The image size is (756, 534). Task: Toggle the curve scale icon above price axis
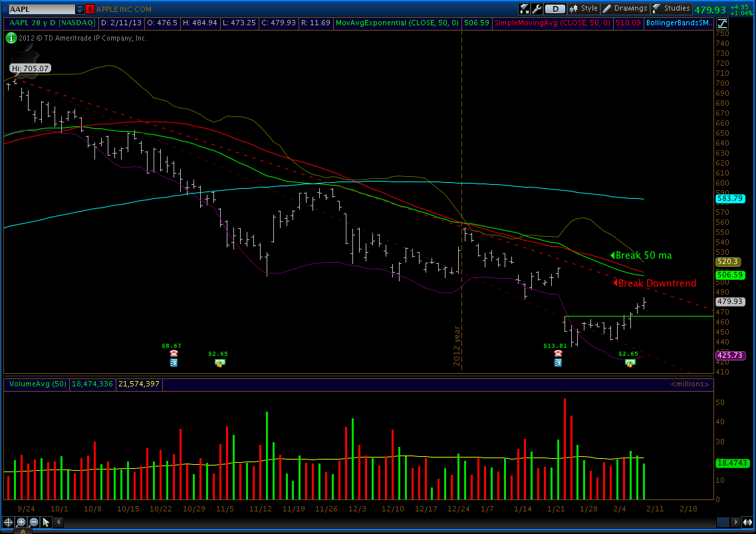722,23
